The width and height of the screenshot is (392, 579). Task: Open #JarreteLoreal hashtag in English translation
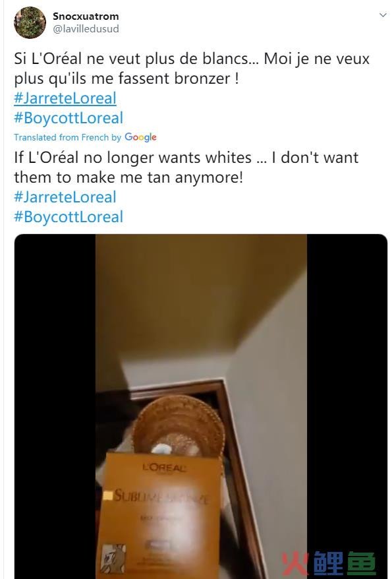coord(65,197)
